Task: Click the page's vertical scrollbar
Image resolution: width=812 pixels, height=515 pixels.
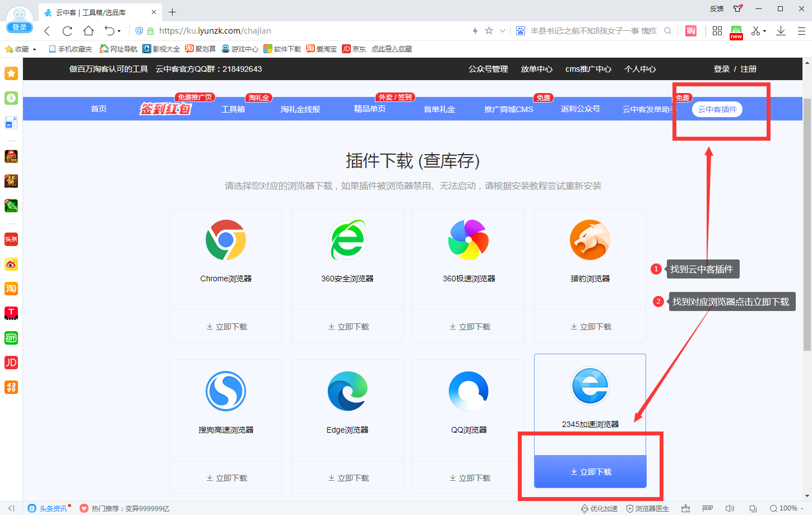Action: point(807,224)
